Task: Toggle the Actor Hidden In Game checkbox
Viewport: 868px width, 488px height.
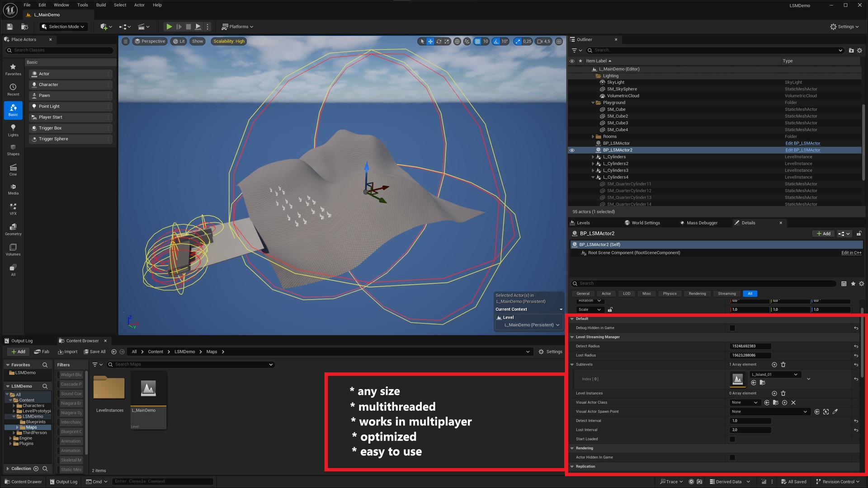Action: point(732,458)
